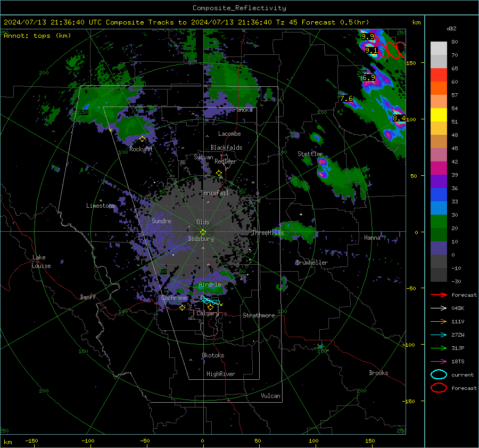Viewport: 479px width, 448px height.
Task: Click the light gray swatch beside 80 dBZ
Action: coord(439,48)
